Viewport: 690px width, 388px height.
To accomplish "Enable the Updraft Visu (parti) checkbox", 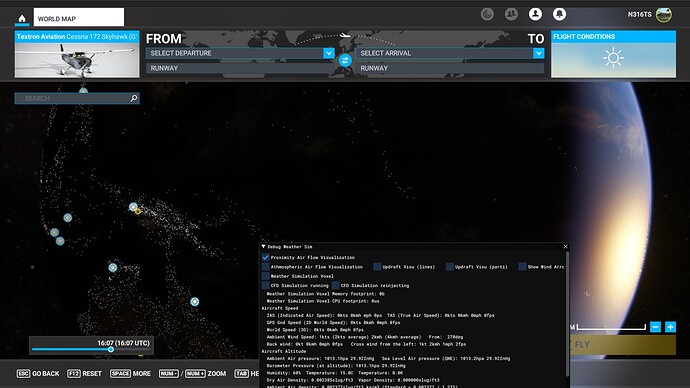I will tap(450, 267).
